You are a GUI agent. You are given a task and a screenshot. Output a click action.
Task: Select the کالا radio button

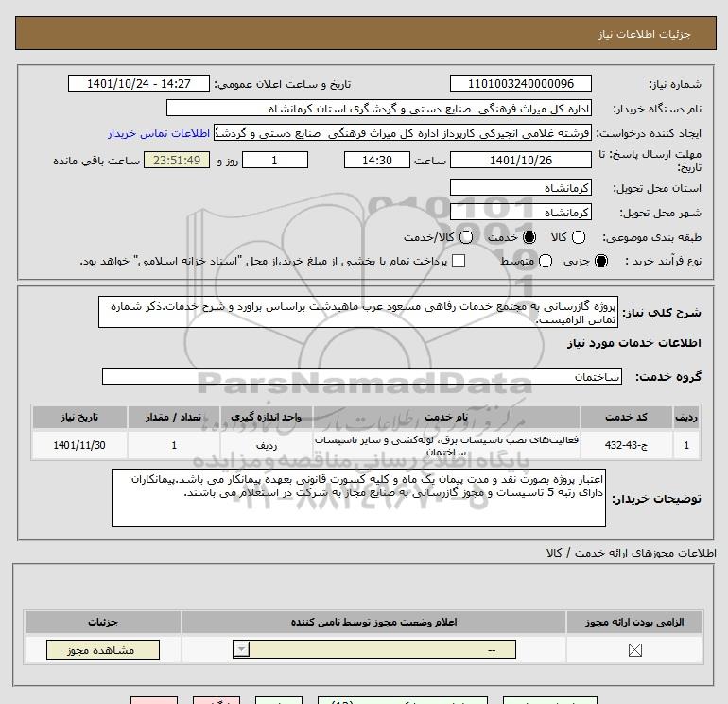pos(578,237)
